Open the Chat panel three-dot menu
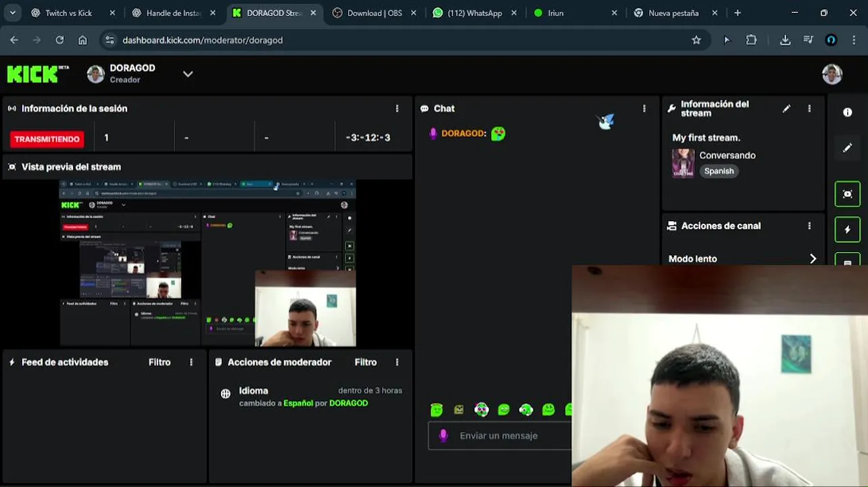 pos(644,108)
